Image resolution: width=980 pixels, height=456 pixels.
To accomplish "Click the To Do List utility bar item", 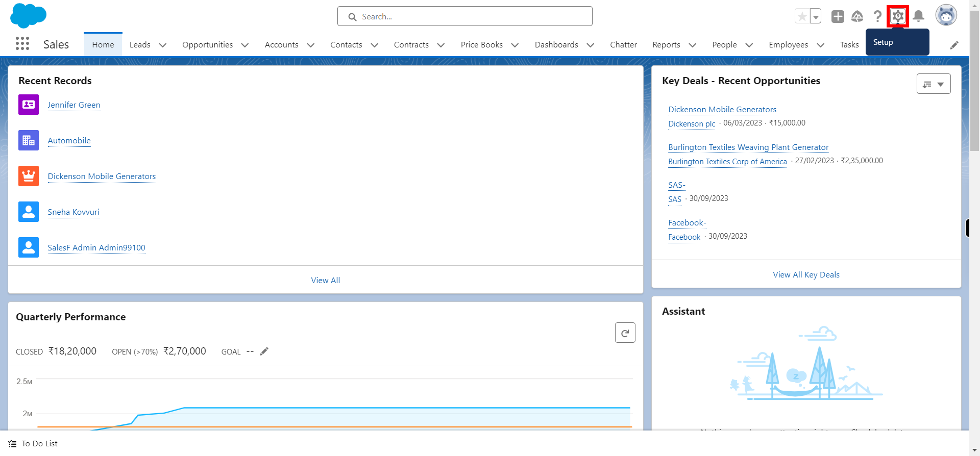I will coord(33,444).
